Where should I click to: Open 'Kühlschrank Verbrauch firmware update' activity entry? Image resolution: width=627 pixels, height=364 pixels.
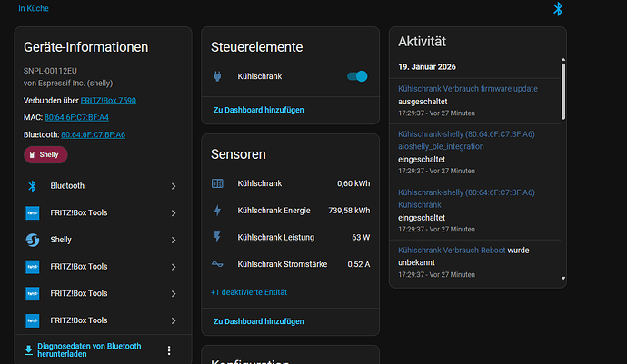(x=468, y=89)
